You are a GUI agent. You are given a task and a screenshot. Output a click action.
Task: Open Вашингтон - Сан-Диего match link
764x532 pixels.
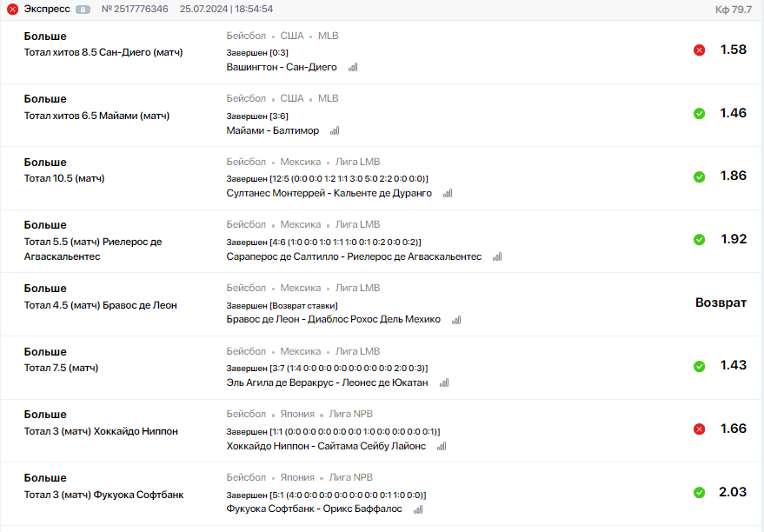[x=282, y=67]
